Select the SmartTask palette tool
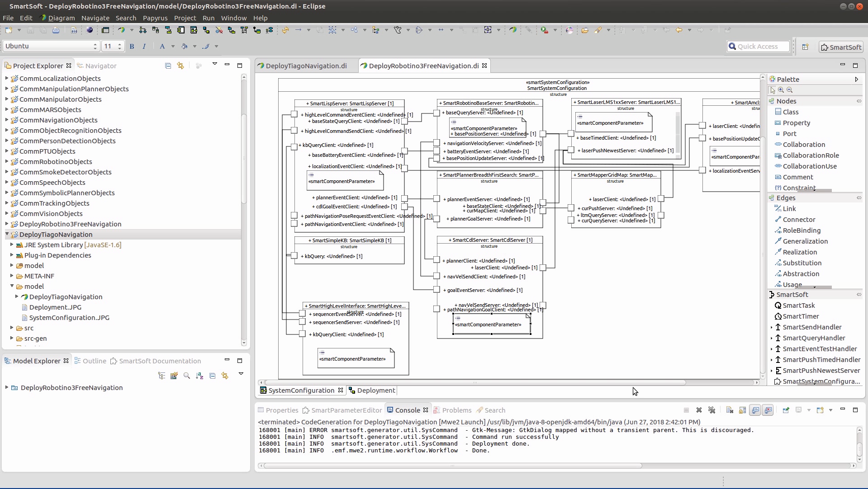 click(x=798, y=306)
